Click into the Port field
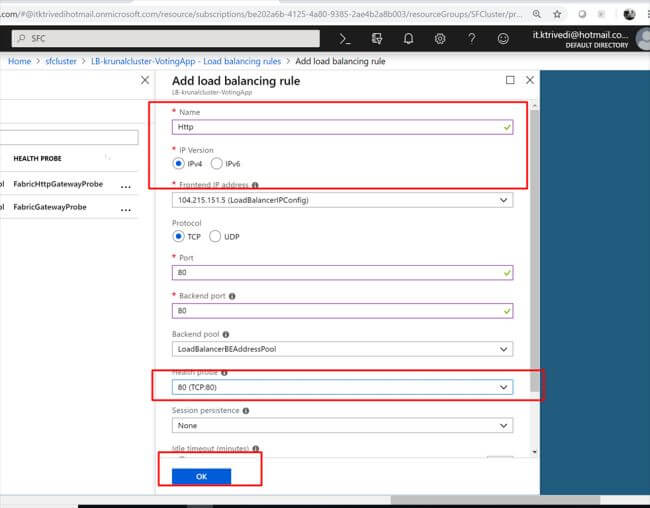Image resolution: width=650 pixels, height=508 pixels. pos(342,273)
